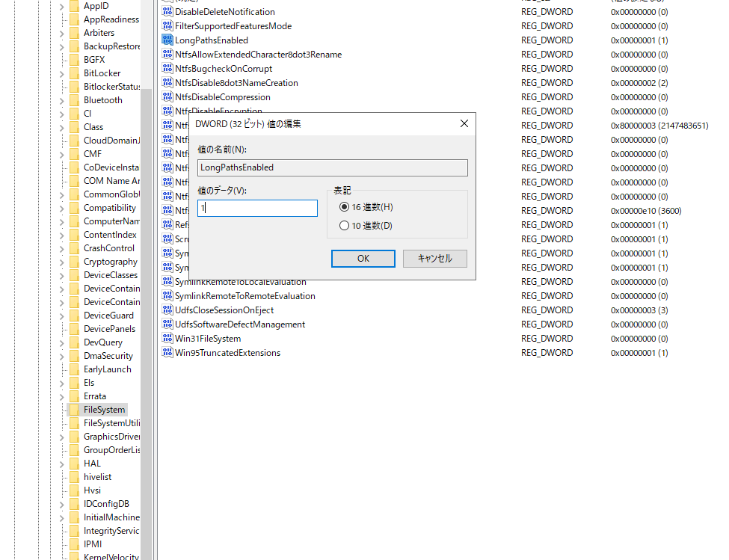Screen dimensions: 729x560
Task: Expand the DevQuery tree node
Action: 62,343
